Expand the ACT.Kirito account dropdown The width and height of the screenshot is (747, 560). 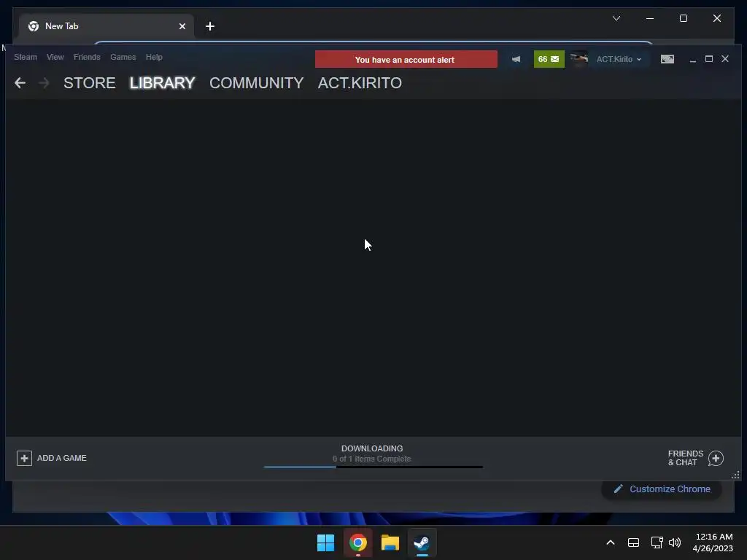pyautogui.click(x=619, y=59)
